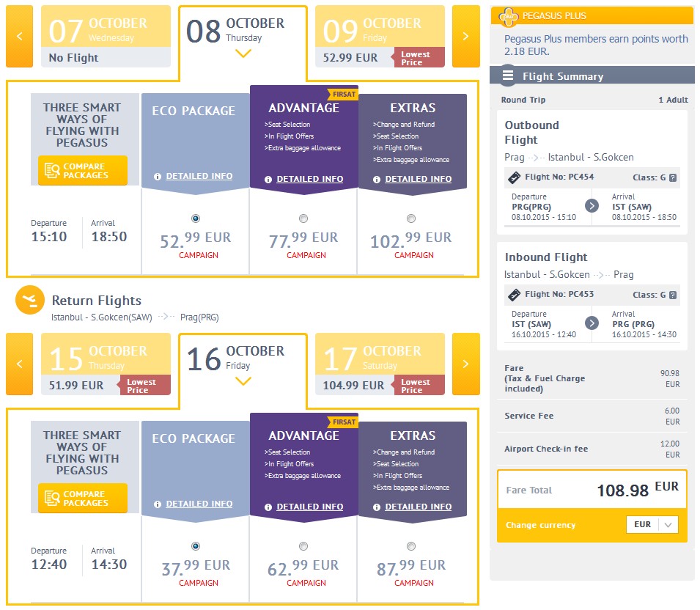Click the outbound flight PC454 arrow icon
Image resolution: width=700 pixels, height=610 pixels.
(592, 205)
